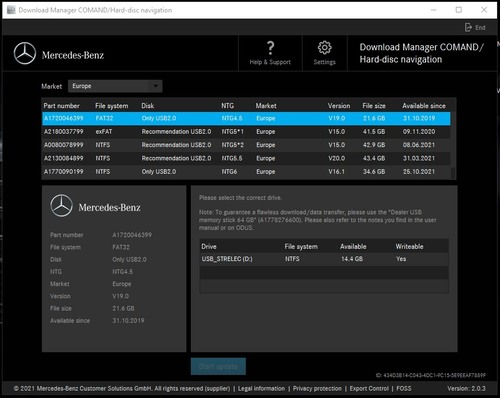Click the 43.4 GB file size cell
This screenshot has height=398, width=500.
(x=374, y=158)
